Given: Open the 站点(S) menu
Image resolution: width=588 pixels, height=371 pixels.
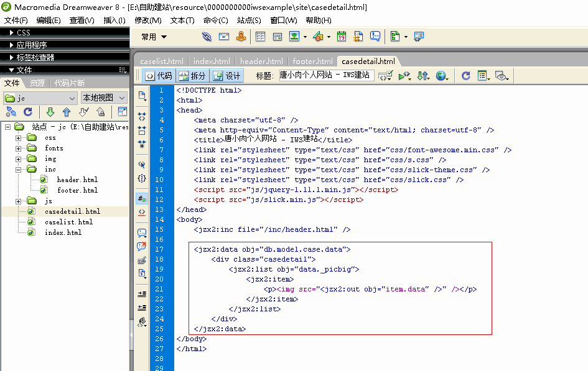Looking at the screenshot, I should 249,21.
